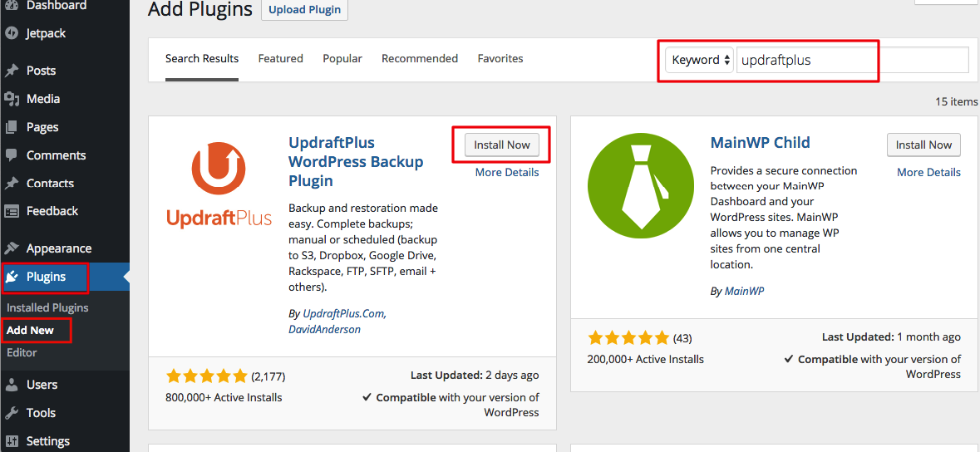
Task: Click 'Last Updated: 1 month ago' text
Action: click(891, 337)
